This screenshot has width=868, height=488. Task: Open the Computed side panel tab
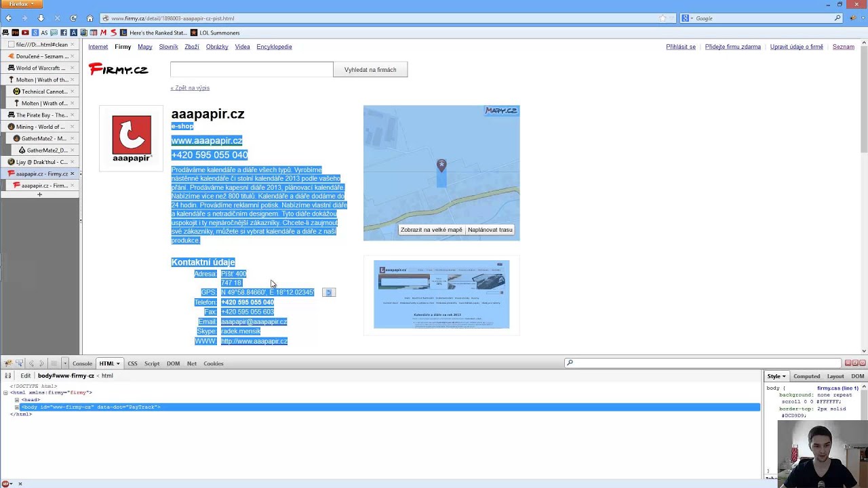point(806,376)
